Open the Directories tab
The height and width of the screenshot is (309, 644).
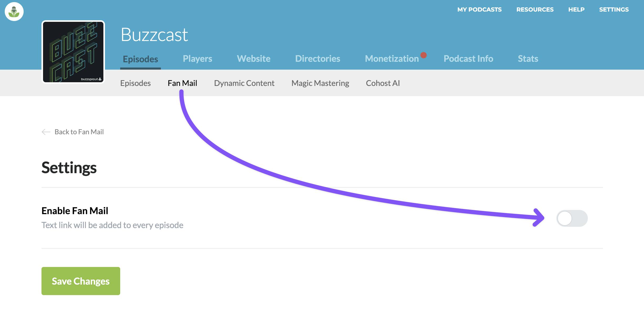pos(318,59)
